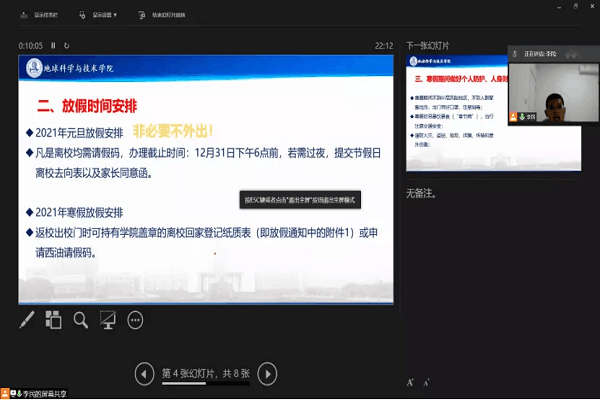Screen dimensions: 600x400
Task: Advance to the next slide arrow
Action: click(267, 373)
